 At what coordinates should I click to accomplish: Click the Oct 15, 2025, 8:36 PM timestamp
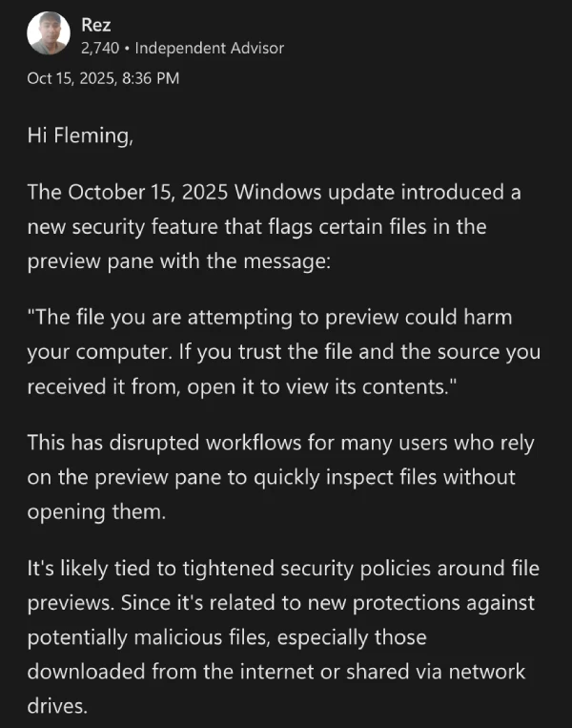[x=103, y=78]
